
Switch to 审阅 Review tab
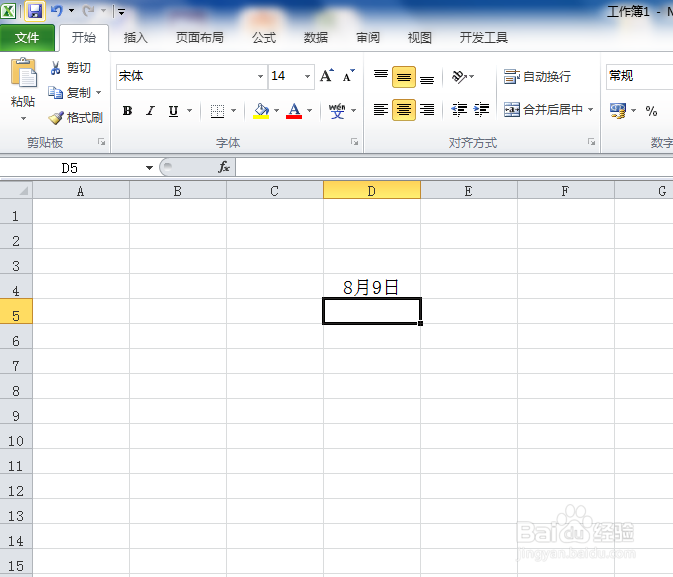coord(368,38)
